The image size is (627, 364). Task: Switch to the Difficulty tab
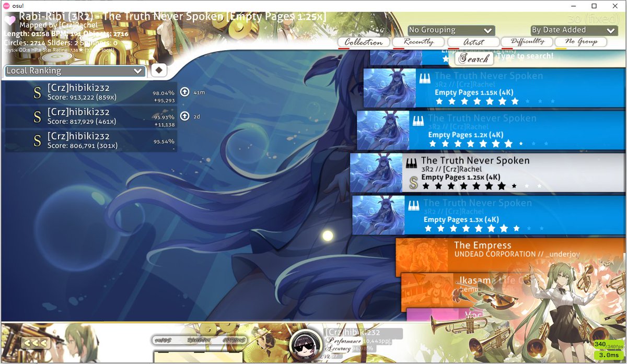527,42
